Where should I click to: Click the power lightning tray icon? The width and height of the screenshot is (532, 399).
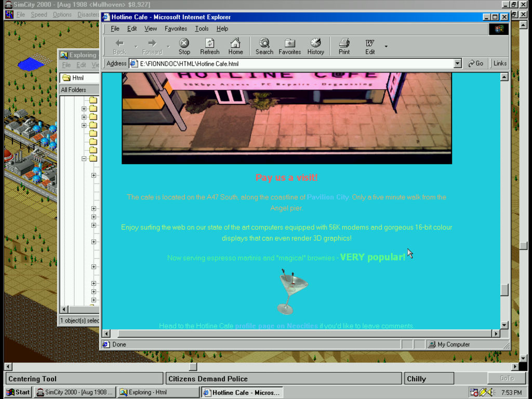(484, 392)
